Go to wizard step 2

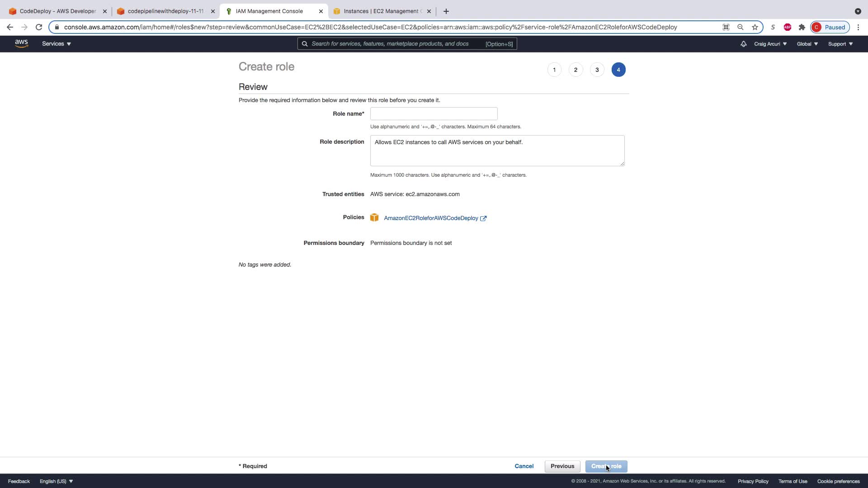click(x=576, y=70)
